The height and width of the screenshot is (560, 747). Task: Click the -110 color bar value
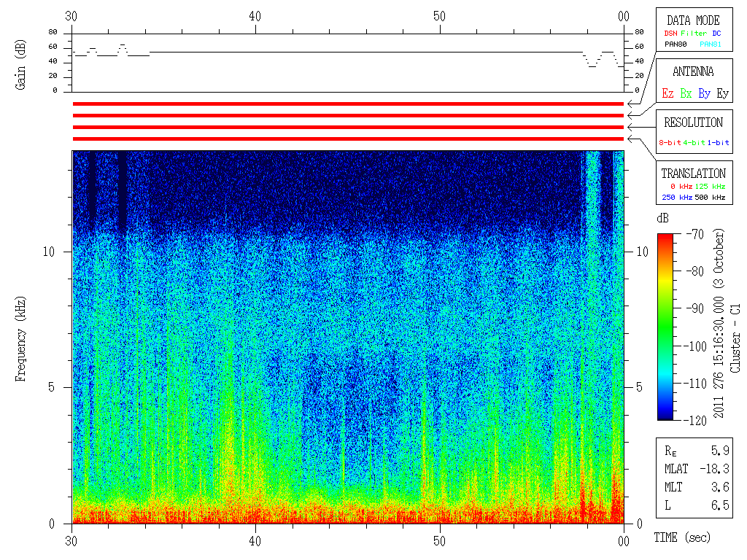tap(697, 383)
